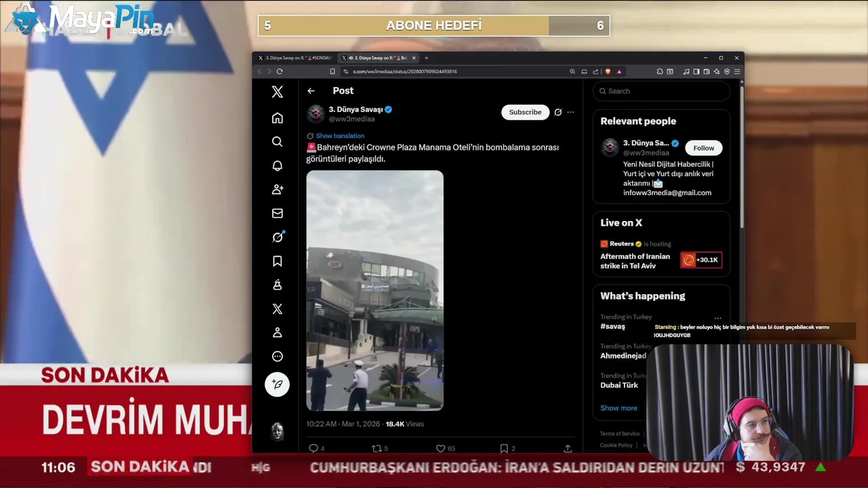
Task: Open Aftermath of Iranian strike live
Action: click(x=635, y=261)
